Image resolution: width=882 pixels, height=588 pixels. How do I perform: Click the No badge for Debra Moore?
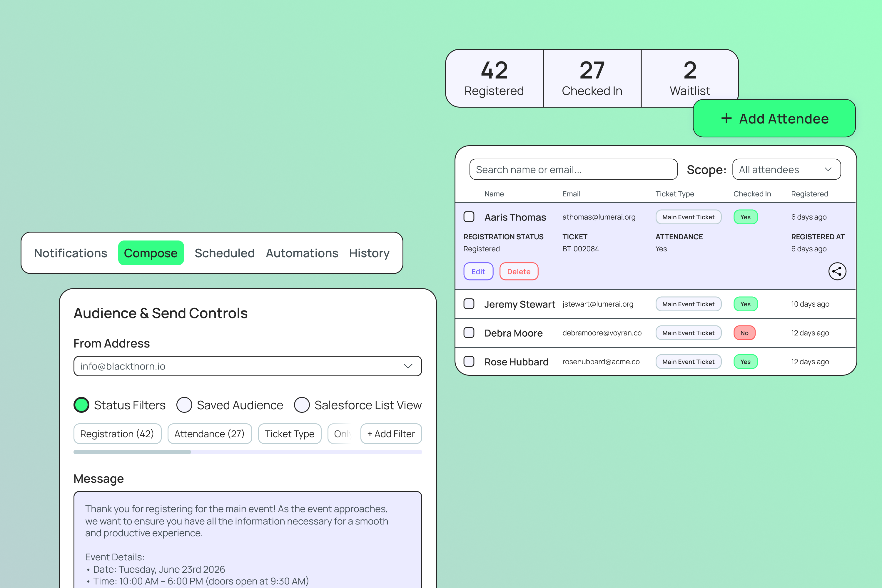click(x=744, y=333)
